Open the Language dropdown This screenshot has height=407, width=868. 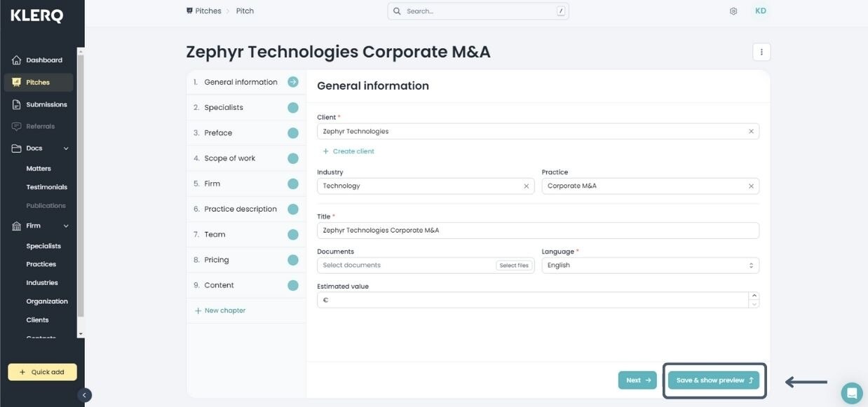pyautogui.click(x=650, y=265)
